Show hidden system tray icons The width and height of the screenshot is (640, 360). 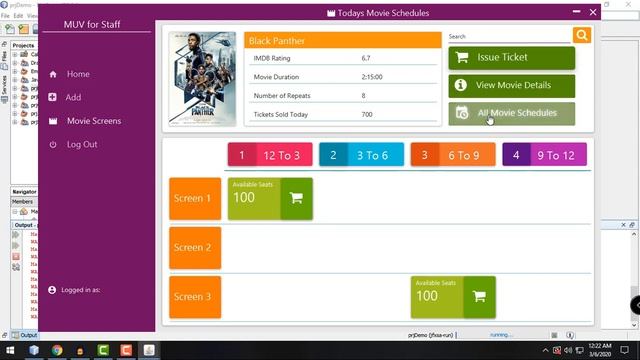coord(545,350)
